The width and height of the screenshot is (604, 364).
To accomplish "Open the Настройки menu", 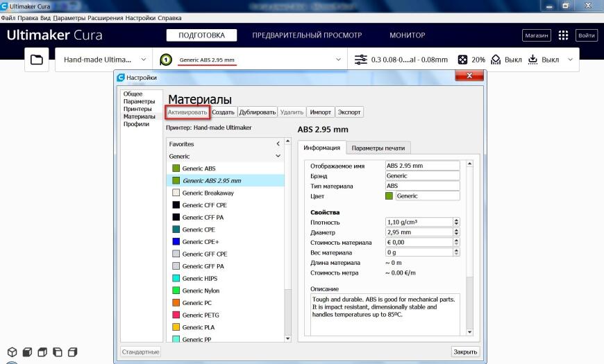I will [140, 18].
